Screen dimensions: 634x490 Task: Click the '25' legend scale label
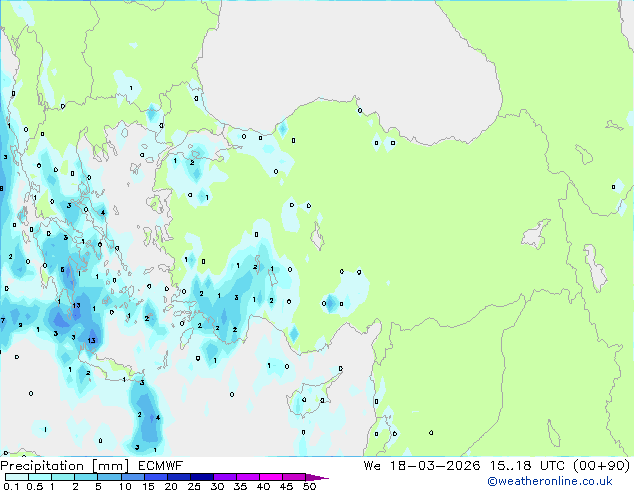(x=194, y=486)
